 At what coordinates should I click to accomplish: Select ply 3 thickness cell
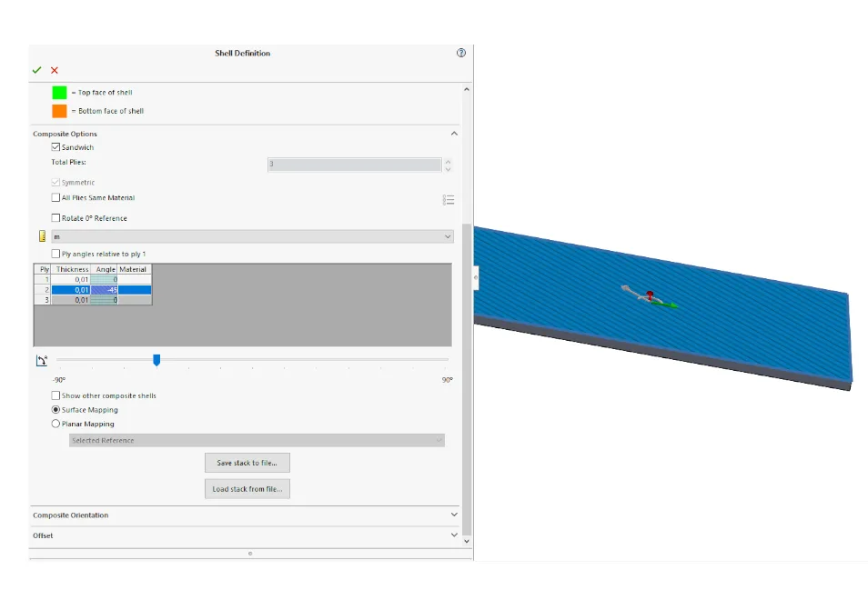(x=71, y=300)
